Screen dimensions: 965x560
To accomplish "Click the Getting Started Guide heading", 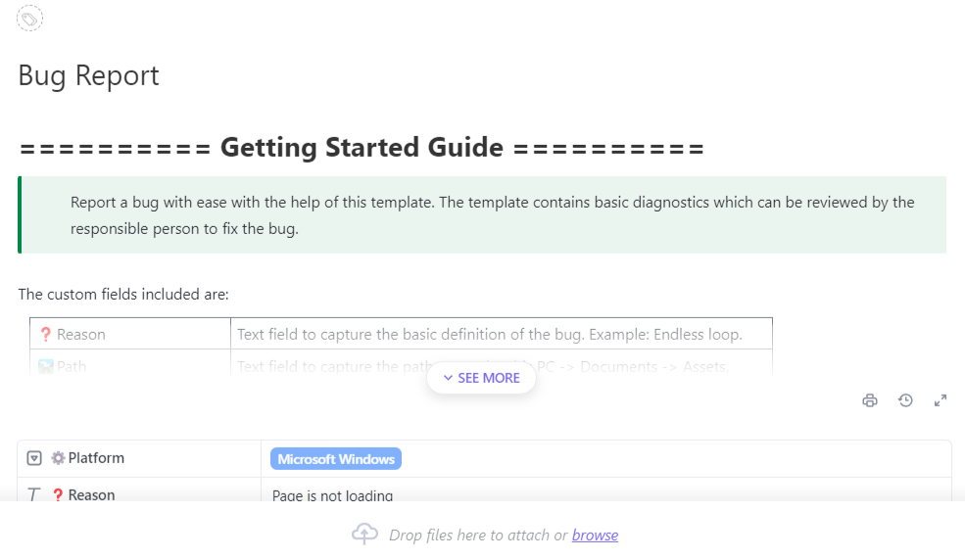I will (362, 148).
